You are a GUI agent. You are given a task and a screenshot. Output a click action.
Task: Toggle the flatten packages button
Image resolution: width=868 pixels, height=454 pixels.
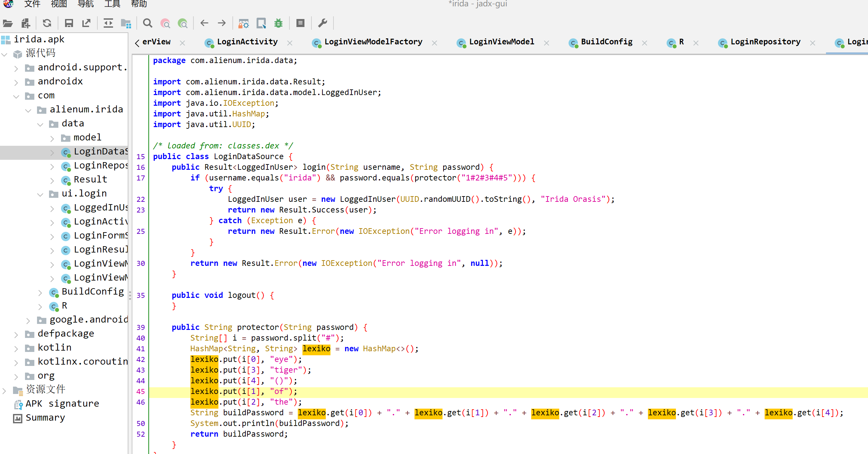(x=126, y=23)
